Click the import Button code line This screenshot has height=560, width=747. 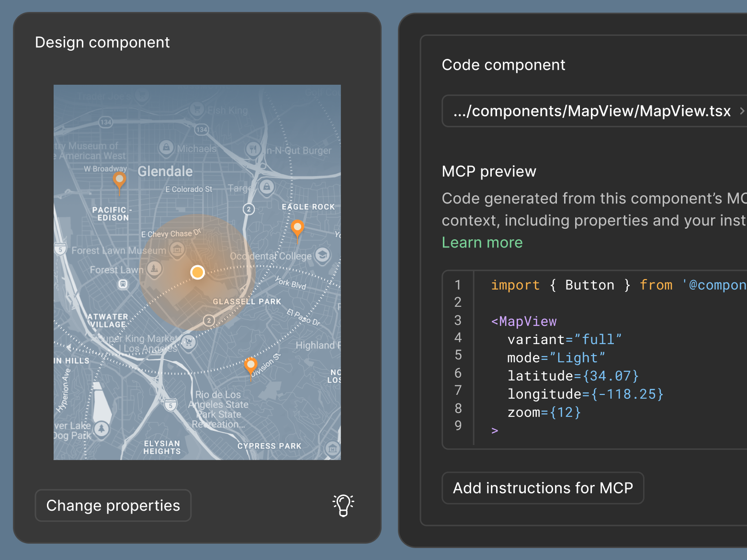coord(619,285)
